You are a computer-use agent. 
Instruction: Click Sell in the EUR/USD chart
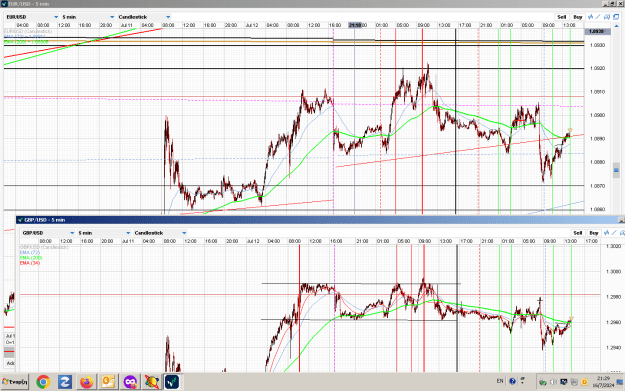[562, 17]
